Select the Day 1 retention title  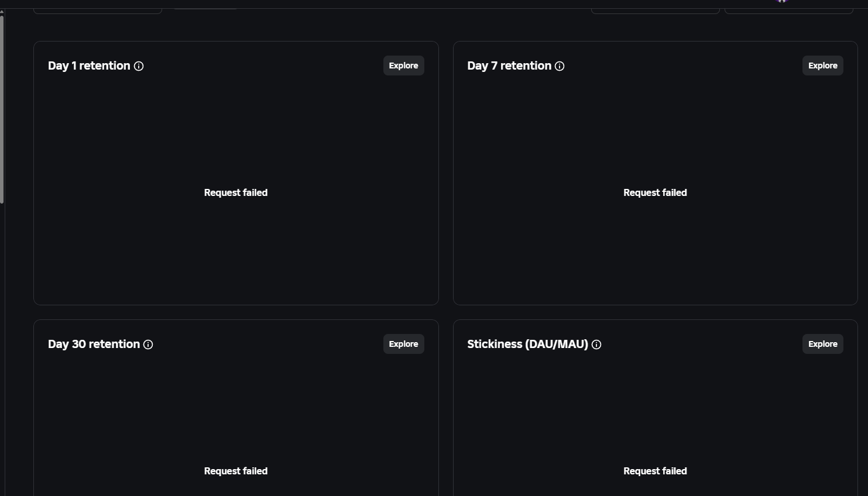coord(89,66)
